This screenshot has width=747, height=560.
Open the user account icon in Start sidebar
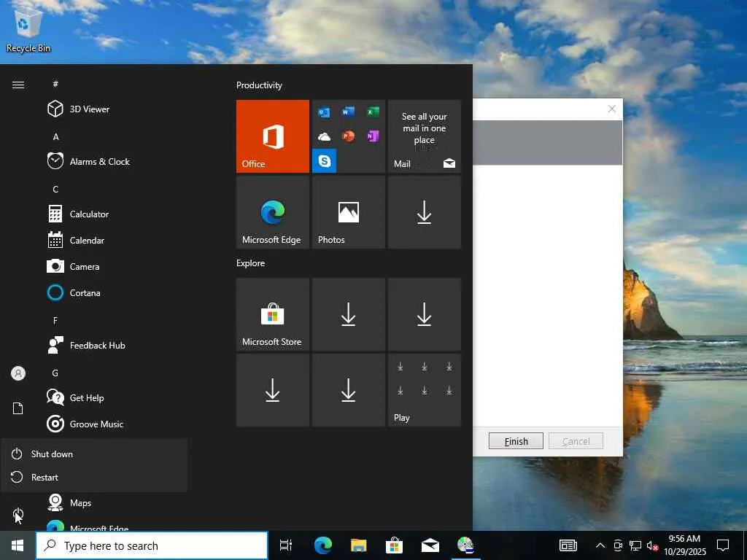[x=18, y=373]
